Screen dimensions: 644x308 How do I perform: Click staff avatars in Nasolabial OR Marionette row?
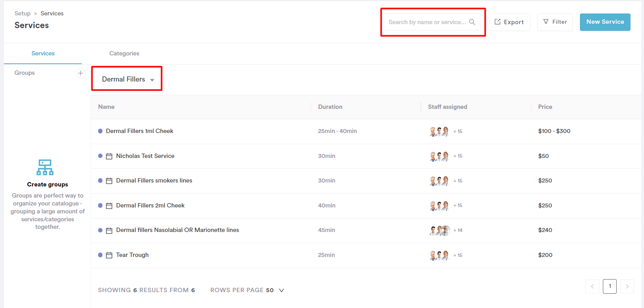click(440, 230)
